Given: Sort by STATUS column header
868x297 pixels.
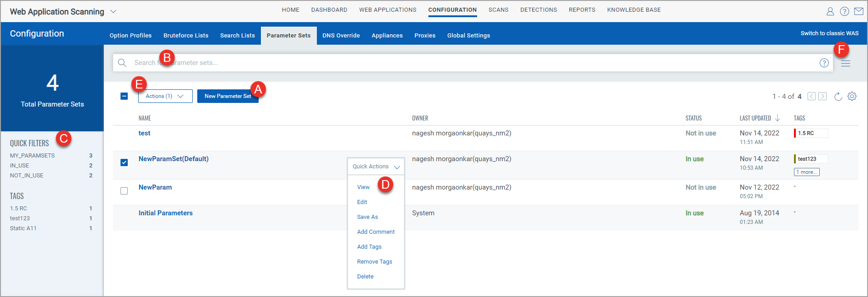Looking at the screenshot, I should click(694, 118).
